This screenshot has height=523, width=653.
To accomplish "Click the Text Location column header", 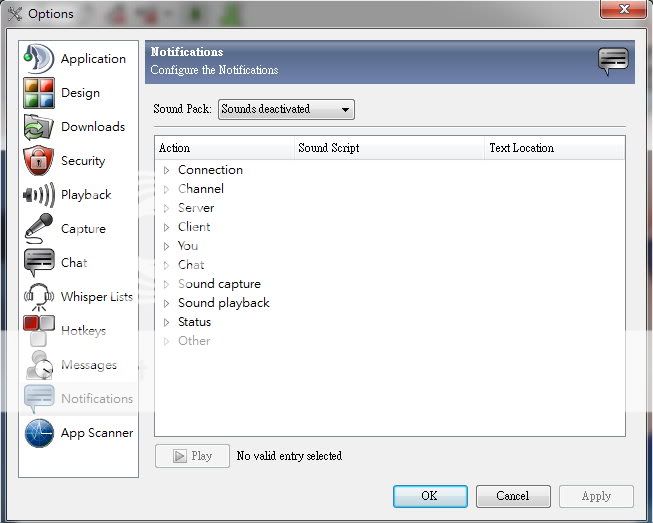I will click(521, 148).
